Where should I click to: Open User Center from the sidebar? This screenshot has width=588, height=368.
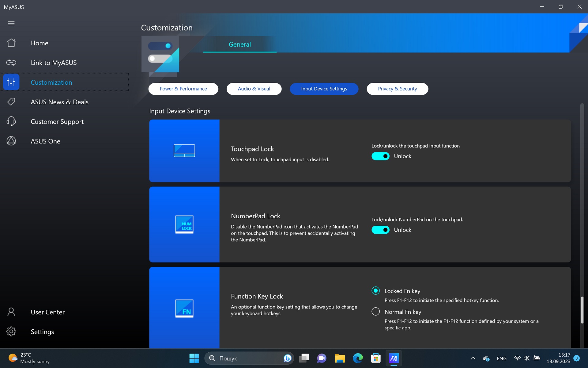48,312
